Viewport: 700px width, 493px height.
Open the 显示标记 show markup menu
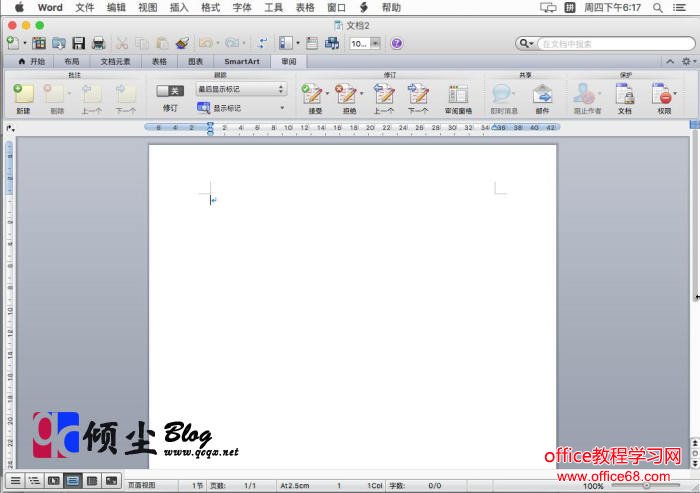[x=241, y=108]
